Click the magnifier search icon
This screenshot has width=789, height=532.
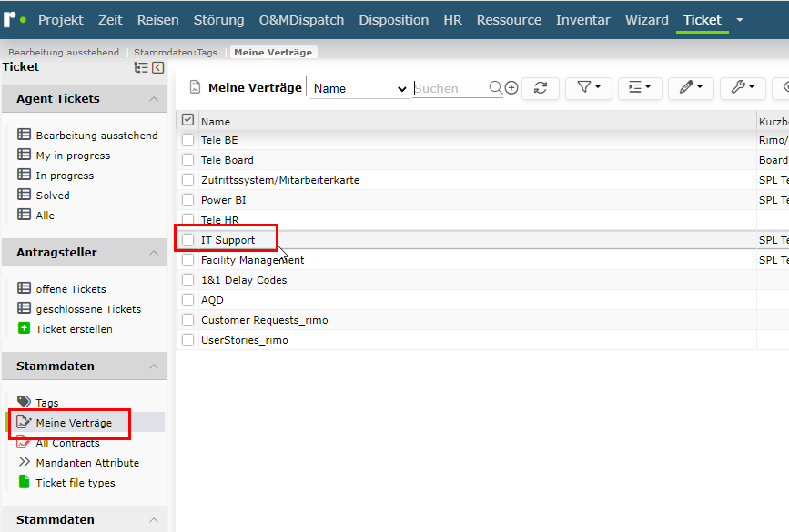coord(496,87)
